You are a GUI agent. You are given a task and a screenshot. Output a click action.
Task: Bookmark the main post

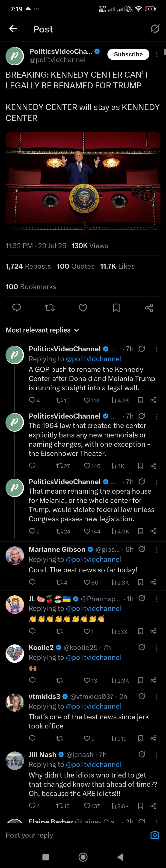116,307
